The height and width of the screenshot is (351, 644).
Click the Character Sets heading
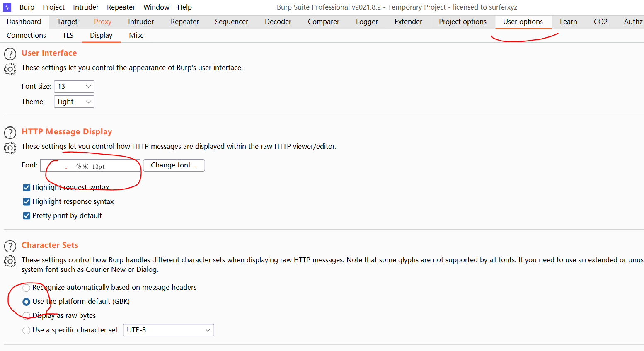[x=50, y=245]
